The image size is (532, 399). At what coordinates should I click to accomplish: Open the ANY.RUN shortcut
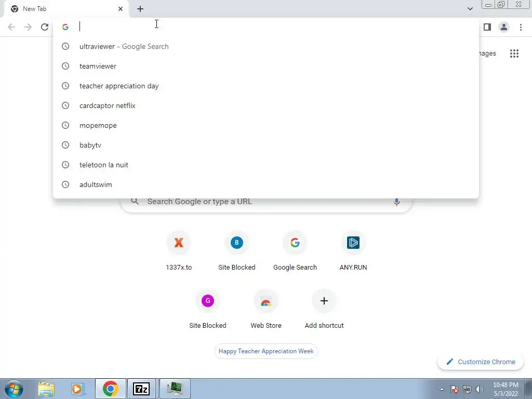(353, 251)
